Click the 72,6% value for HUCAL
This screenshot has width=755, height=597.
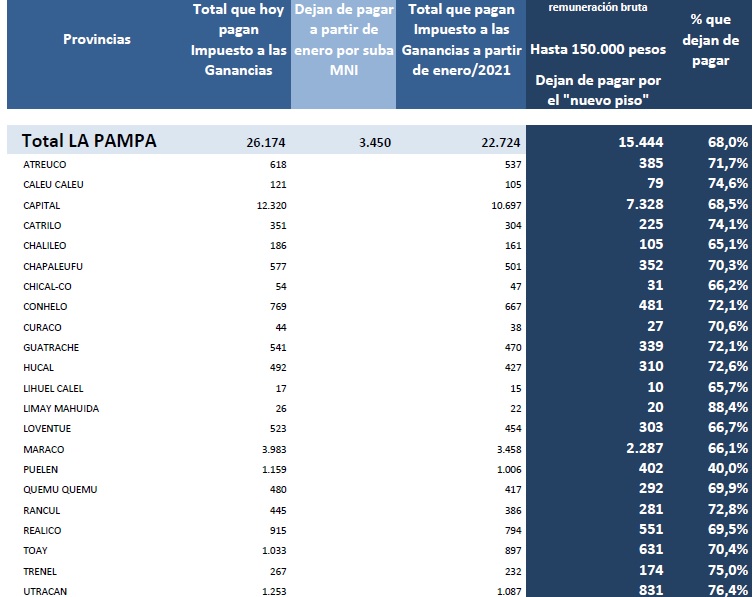click(728, 366)
